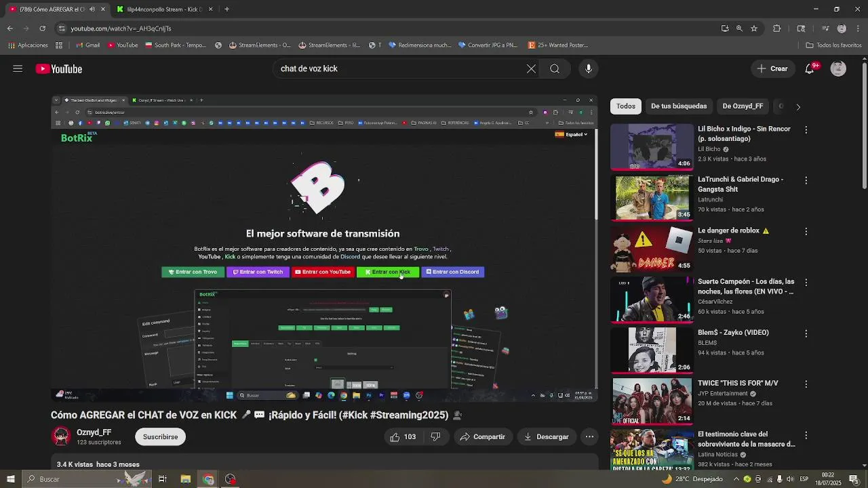This screenshot has width=868, height=488.
Task: Open the Gmail bookmark
Action: pyautogui.click(x=87, y=45)
